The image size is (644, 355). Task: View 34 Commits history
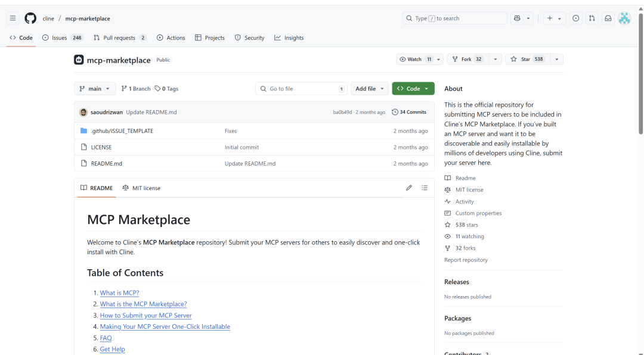click(409, 112)
